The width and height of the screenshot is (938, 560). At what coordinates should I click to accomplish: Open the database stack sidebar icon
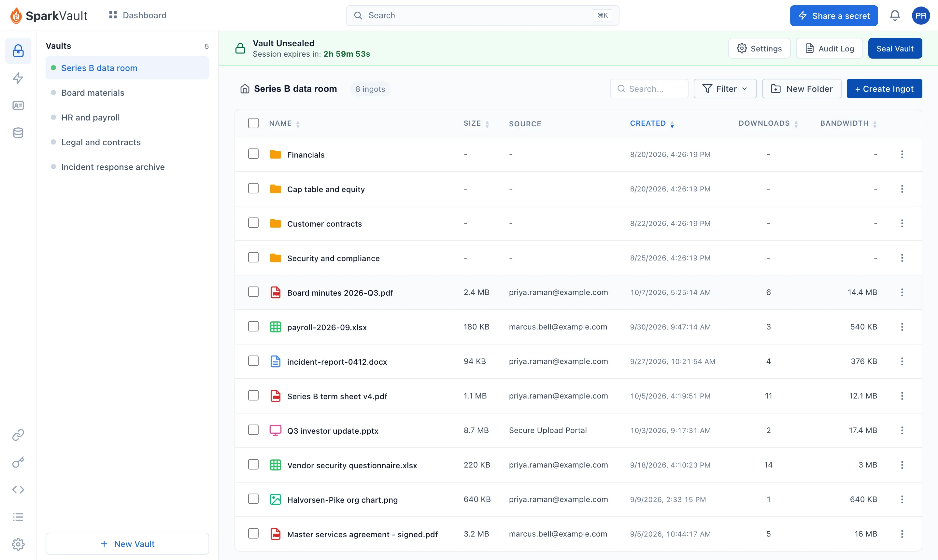coord(18,133)
